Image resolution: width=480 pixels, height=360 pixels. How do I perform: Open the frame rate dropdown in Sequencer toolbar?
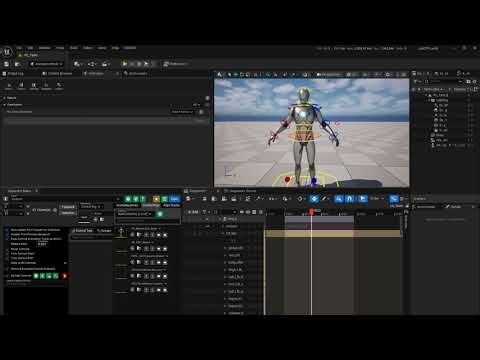tap(376, 199)
